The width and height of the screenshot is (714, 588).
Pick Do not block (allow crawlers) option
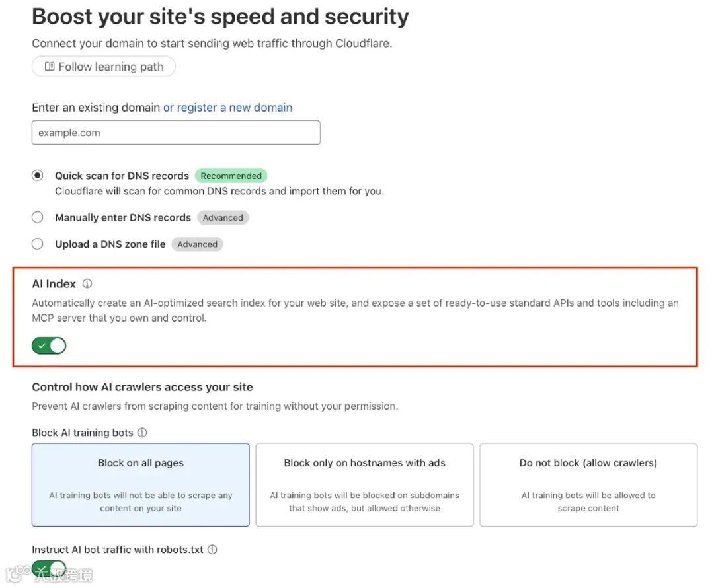pyautogui.click(x=588, y=484)
